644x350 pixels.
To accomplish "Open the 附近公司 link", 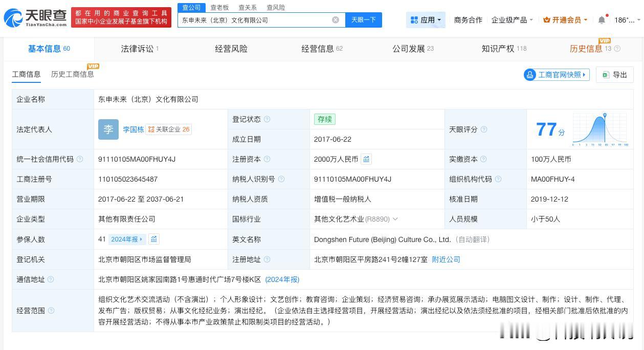I will pyautogui.click(x=446, y=259).
